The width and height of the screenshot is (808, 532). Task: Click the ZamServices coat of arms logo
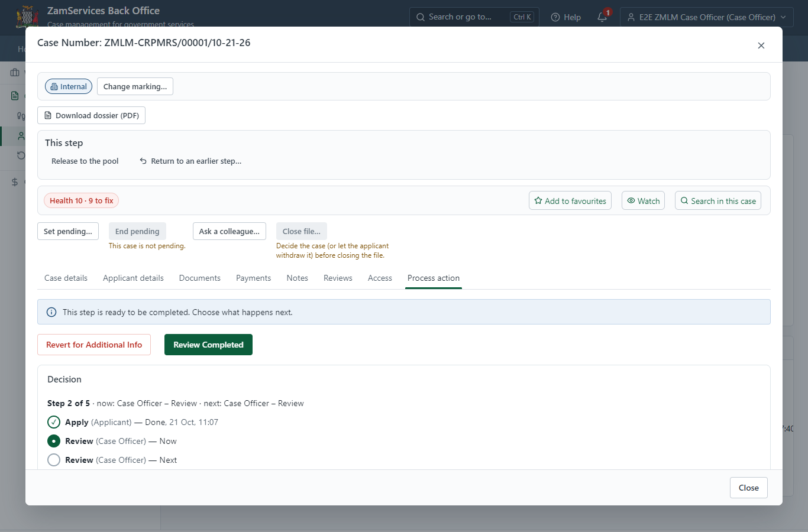[27, 17]
